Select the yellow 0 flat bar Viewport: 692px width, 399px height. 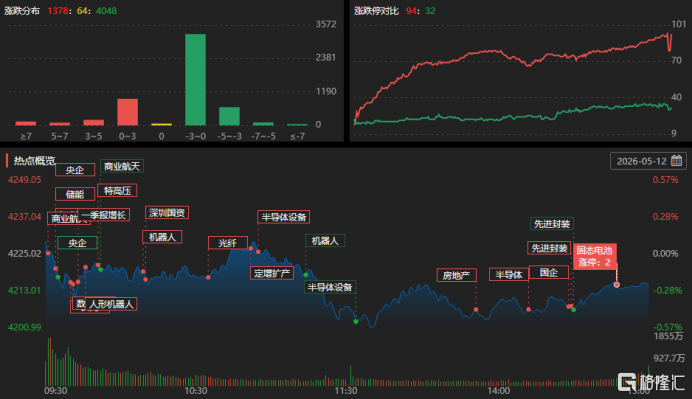click(162, 124)
